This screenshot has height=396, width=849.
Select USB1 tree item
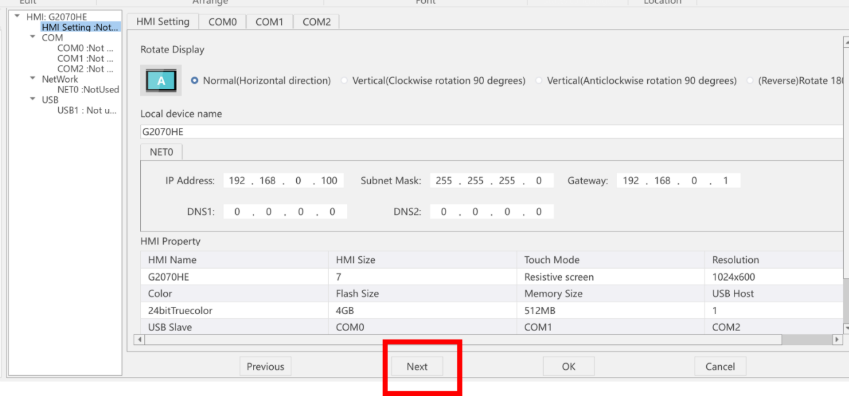pyautogui.click(x=87, y=111)
